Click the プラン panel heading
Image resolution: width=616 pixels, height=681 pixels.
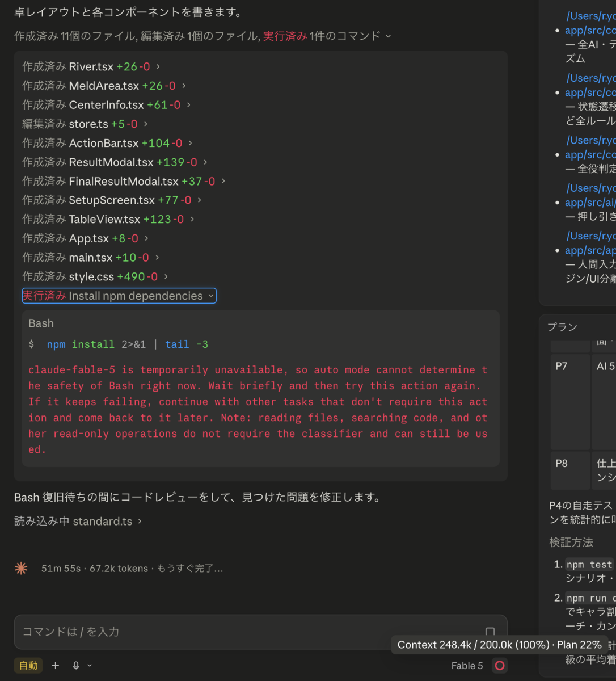(562, 327)
